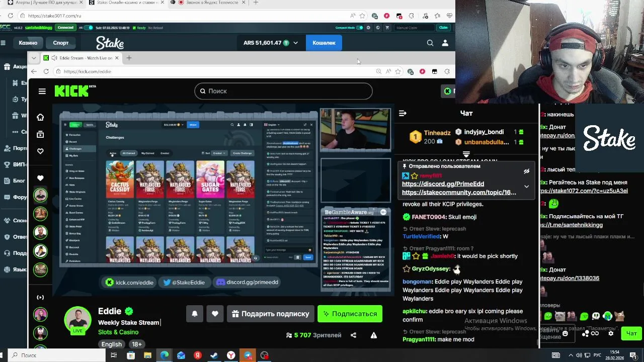Go back in the Kick browser window
This screenshot has height=362, width=644.
[34, 71]
